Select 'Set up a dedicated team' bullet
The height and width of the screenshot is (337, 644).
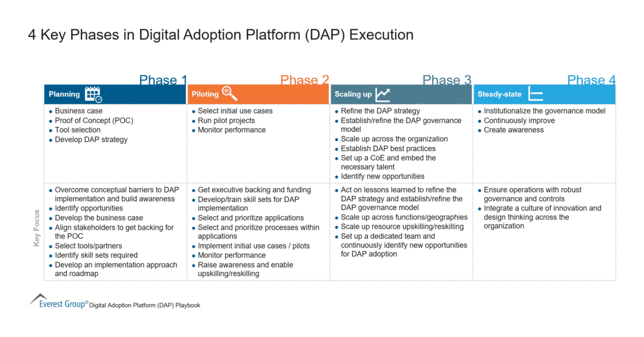coord(403,245)
